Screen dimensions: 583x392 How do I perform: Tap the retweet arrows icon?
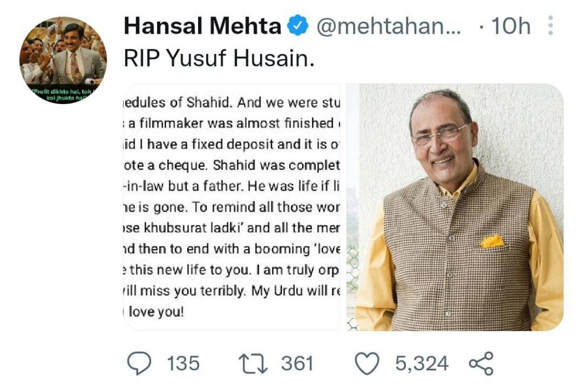[253, 364]
